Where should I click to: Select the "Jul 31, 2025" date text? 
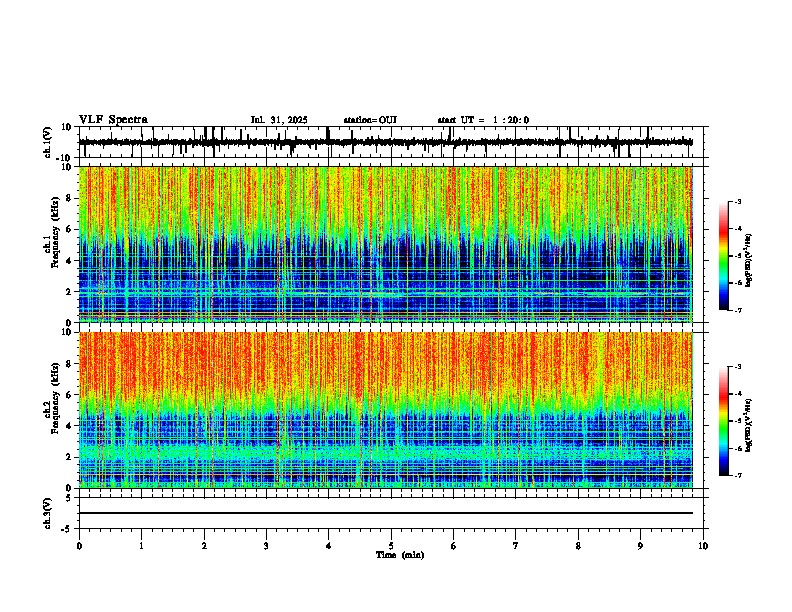tap(279, 120)
